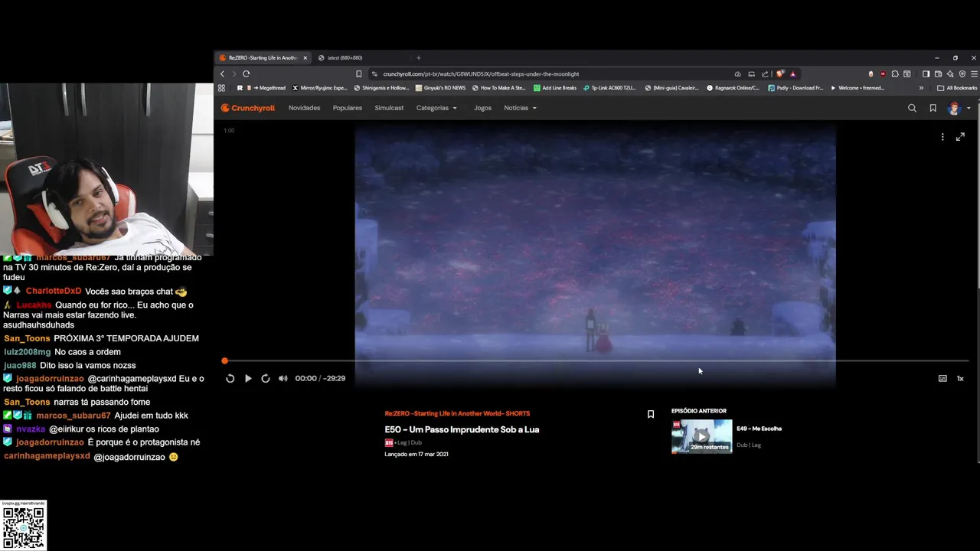Change playback speed 1x
This screenshot has height=551, width=980.
960,378
